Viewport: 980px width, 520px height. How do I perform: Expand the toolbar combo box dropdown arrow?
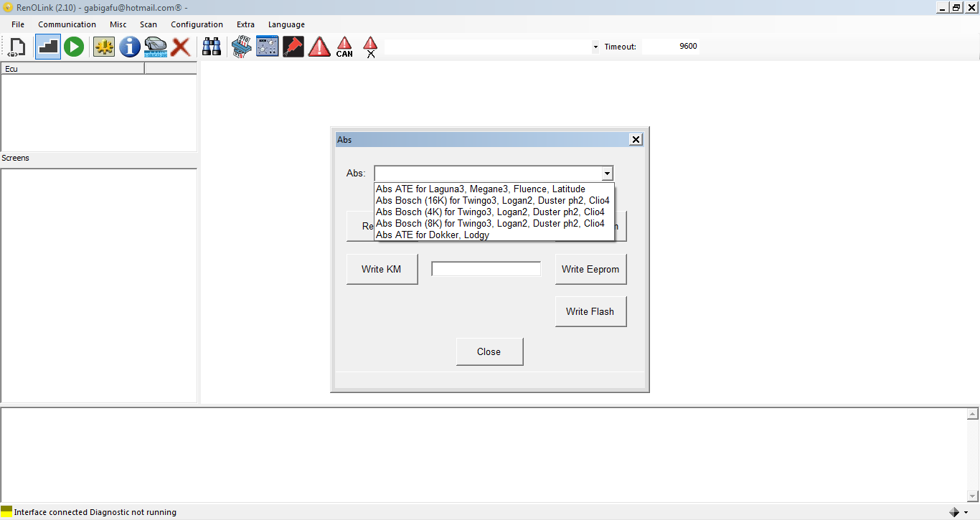pos(595,47)
